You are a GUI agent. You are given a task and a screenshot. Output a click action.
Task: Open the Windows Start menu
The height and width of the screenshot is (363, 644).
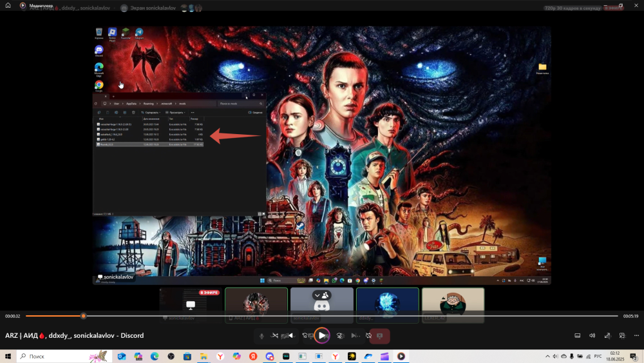click(8, 357)
